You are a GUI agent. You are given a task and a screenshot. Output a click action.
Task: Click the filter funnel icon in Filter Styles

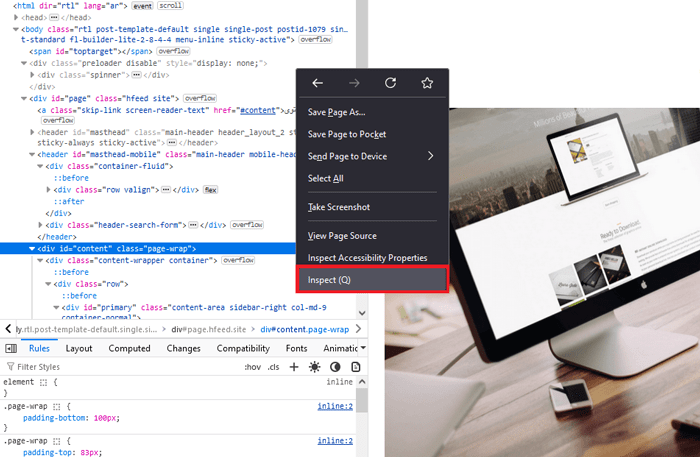[x=10, y=367]
